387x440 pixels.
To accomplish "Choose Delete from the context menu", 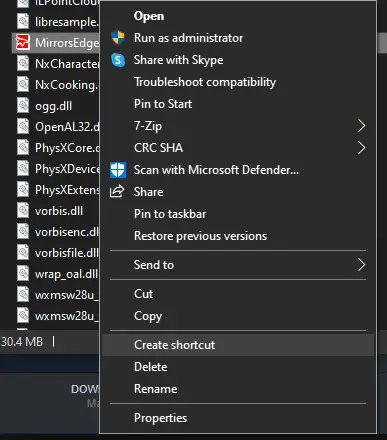I will [x=238, y=367].
